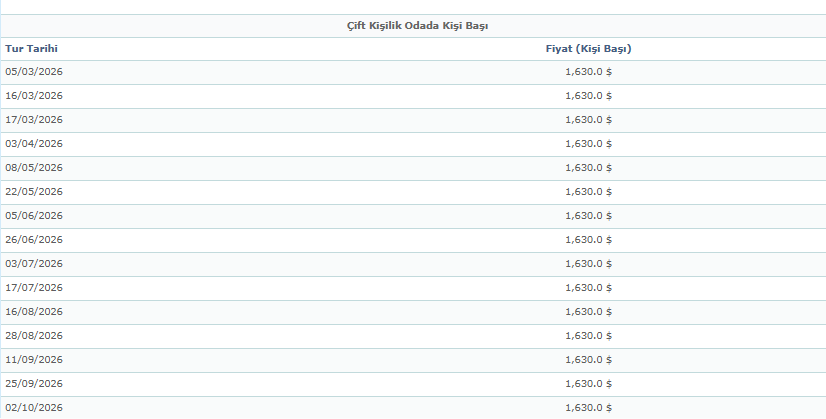Choose the 26/06/2026 tour date
The width and height of the screenshot is (826, 419).
[x=34, y=240]
